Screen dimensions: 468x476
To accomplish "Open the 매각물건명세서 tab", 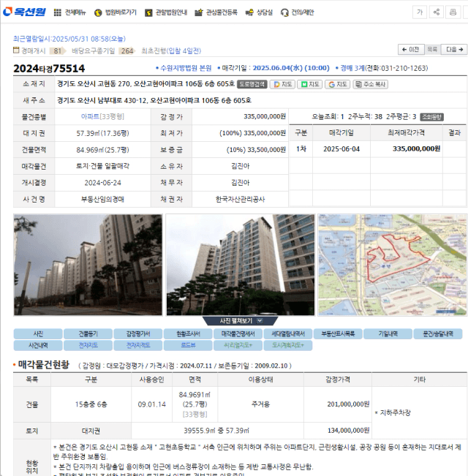I will 238,334.
